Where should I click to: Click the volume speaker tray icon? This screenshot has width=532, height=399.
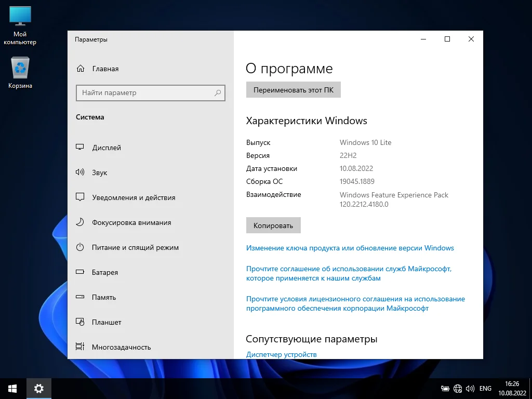pos(470,389)
